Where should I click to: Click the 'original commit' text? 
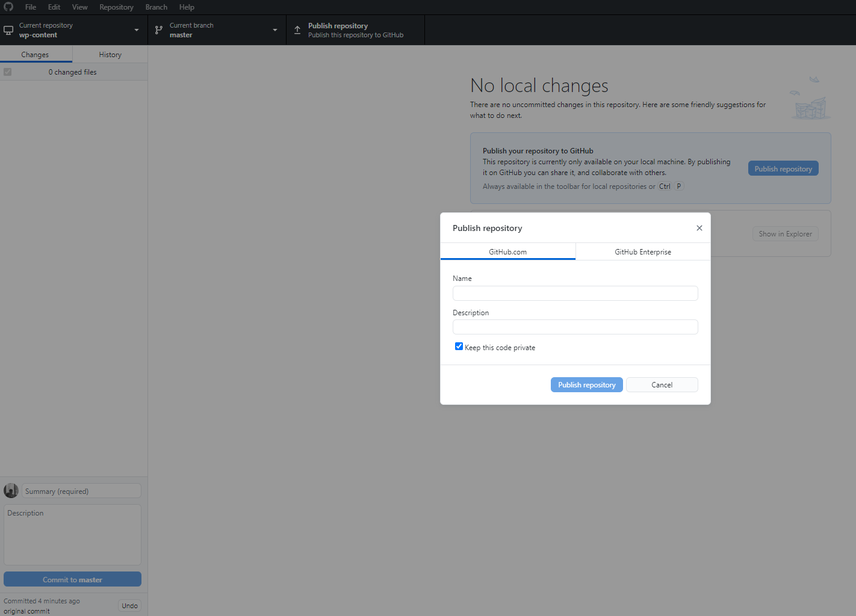[x=27, y=611]
